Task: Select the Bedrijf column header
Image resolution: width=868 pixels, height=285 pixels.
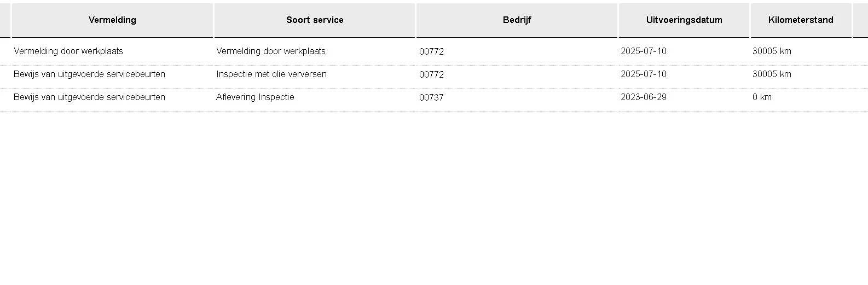Action: point(517,20)
